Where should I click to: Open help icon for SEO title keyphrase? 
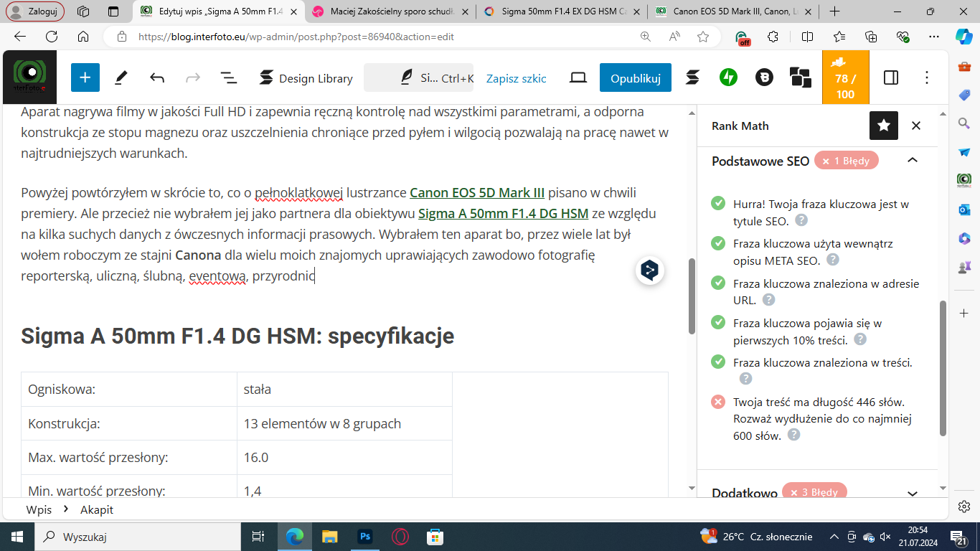pos(801,220)
